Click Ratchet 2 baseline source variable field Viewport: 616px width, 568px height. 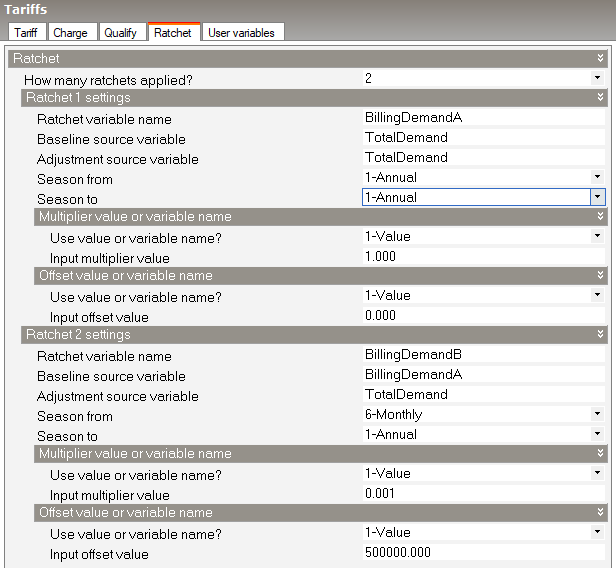tap(480, 375)
